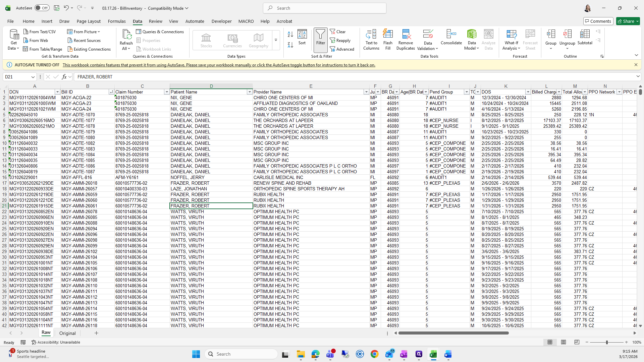
Task: Click Sort A to Z icon
Action: (290, 34)
